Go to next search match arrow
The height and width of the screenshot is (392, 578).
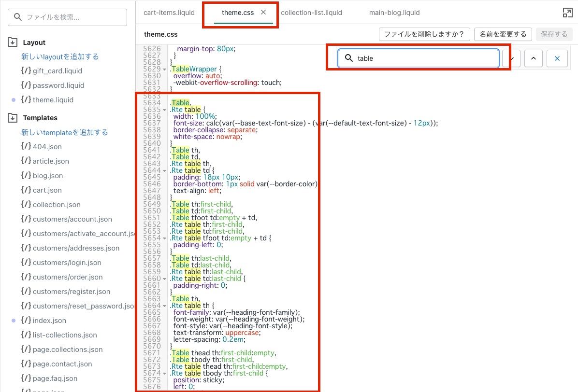pos(512,58)
